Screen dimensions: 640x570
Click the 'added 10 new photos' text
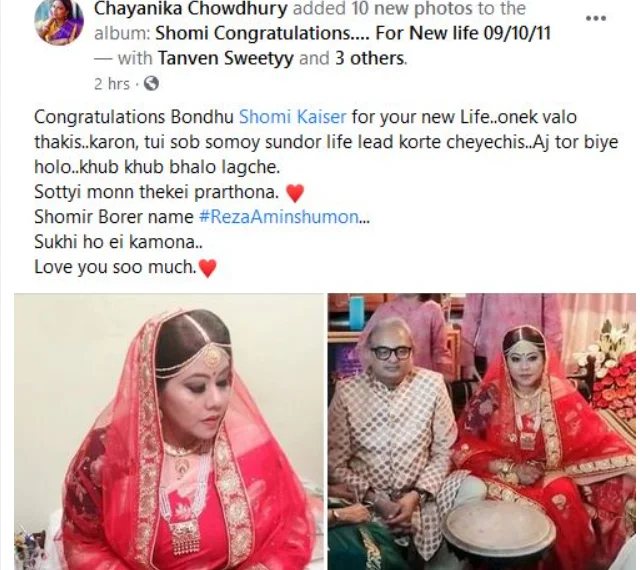[x=409, y=8]
